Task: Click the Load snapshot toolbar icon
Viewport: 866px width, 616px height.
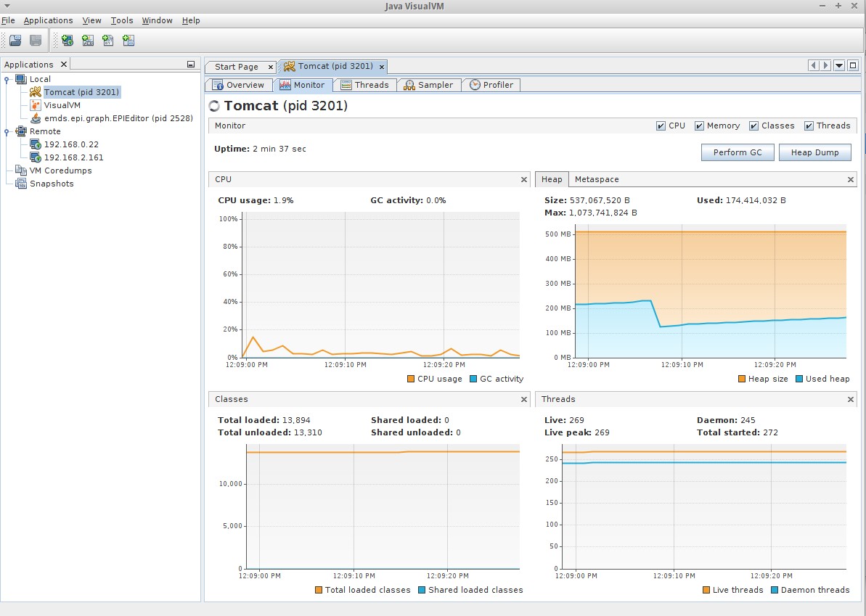Action: [15, 41]
